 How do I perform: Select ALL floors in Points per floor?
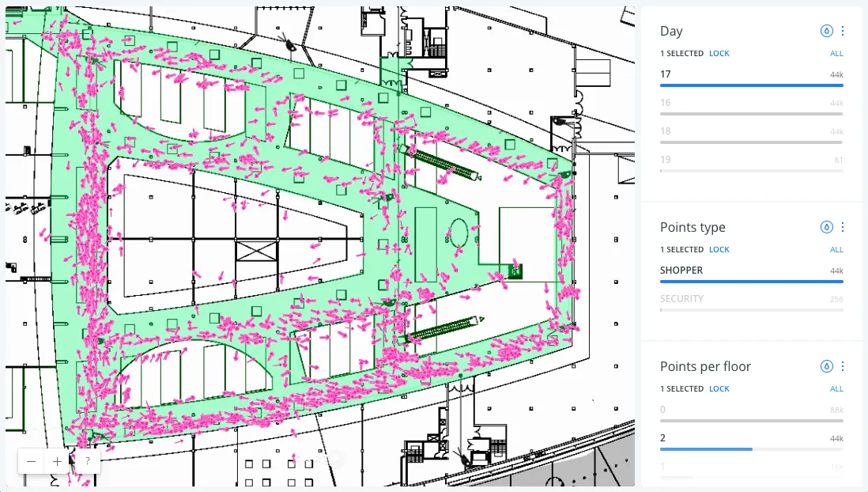(x=836, y=388)
